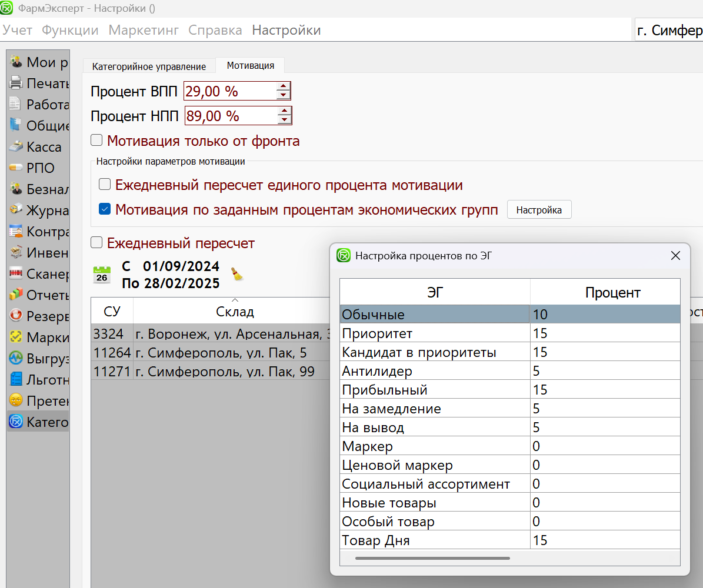Image resolution: width=703 pixels, height=588 pixels.
Task: Enable 'Мотивация только от фронта' checkbox
Action: click(x=96, y=141)
